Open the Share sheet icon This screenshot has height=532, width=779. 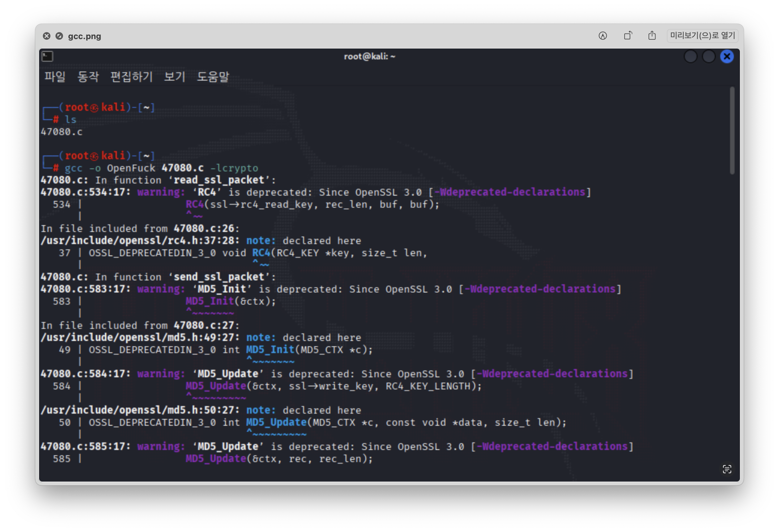coord(652,36)
